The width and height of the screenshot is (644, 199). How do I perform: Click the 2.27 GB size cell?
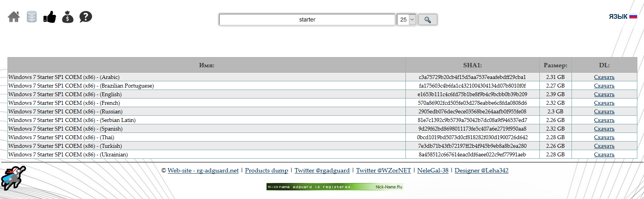click(555, 86)
